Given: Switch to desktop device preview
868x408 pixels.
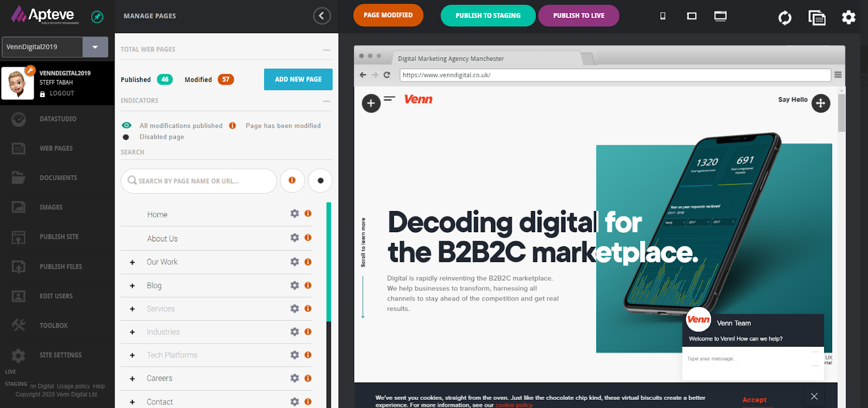Looking at the screenshot, I should pyautogui.click(x=720, y=16).
